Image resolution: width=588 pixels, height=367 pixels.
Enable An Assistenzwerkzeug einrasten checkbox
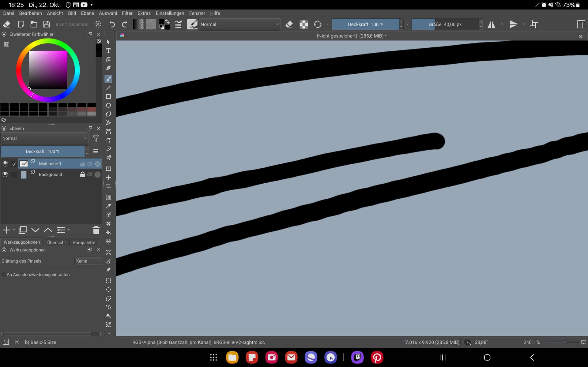click(x=4, y=275)
